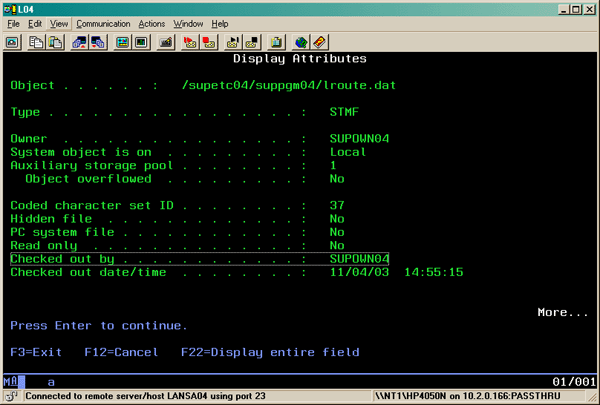
Task: Open the Actions menu
Action: [x=152, y=24]
